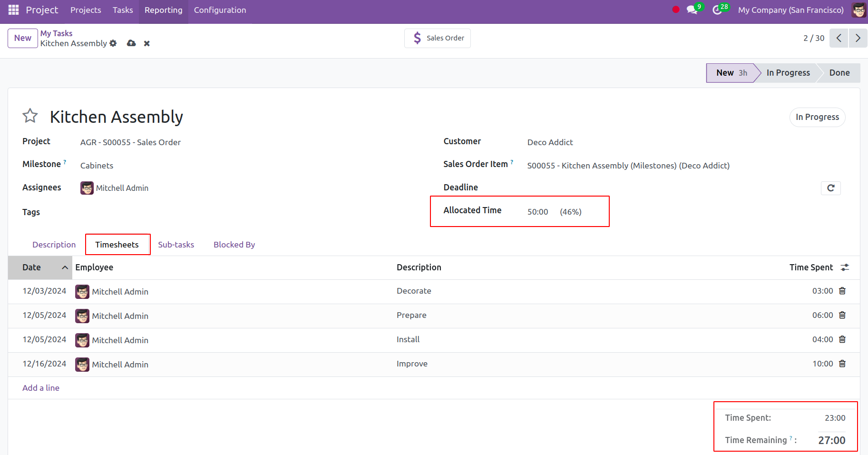Open the conversations chat icon with badge 9
This screenshot has width=868, height=455.
tap(692, 10)
